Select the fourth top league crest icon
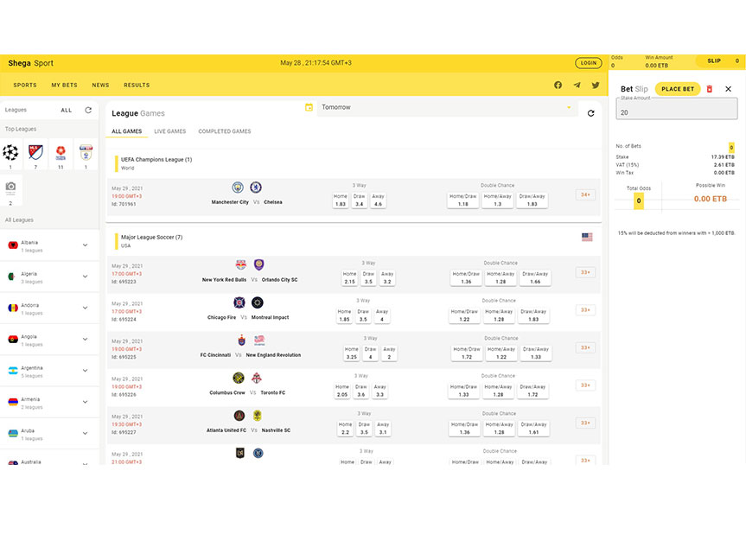The image size is (746, 560). click(x=86, y=153)
